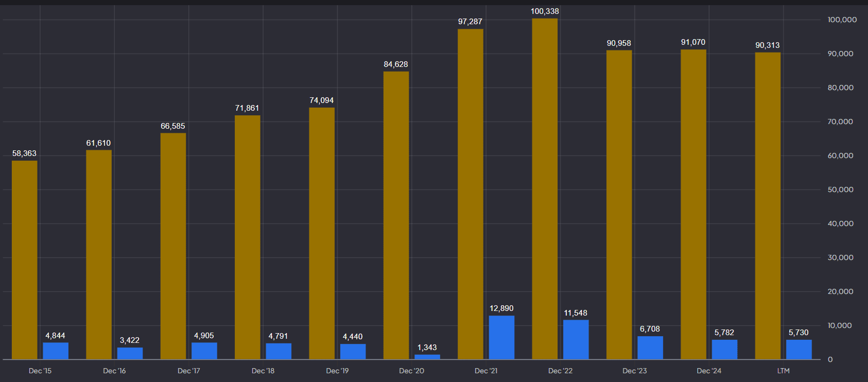Select the blue Dec '21 bar labeled 12,890

pos(501,337)
